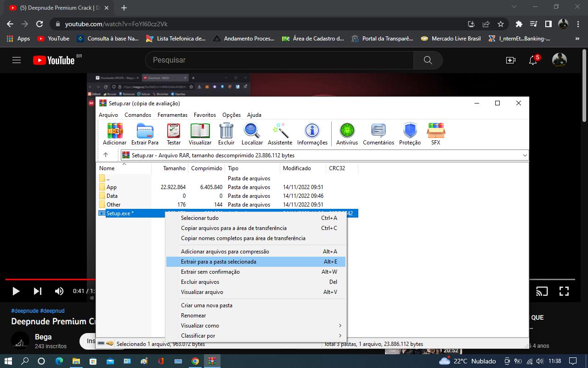Open the Localizar search tool
This screenshot has width=588, height=368.
[x=252, y=134]
